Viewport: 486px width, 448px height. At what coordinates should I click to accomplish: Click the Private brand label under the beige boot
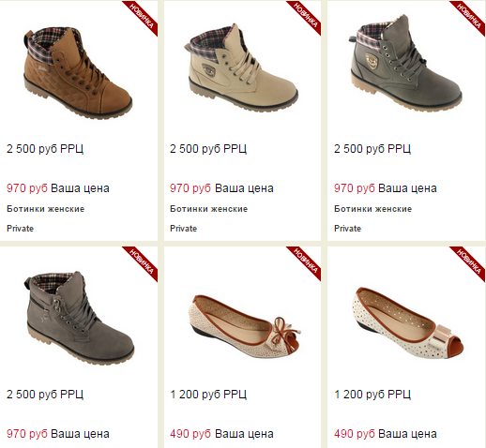183,229
